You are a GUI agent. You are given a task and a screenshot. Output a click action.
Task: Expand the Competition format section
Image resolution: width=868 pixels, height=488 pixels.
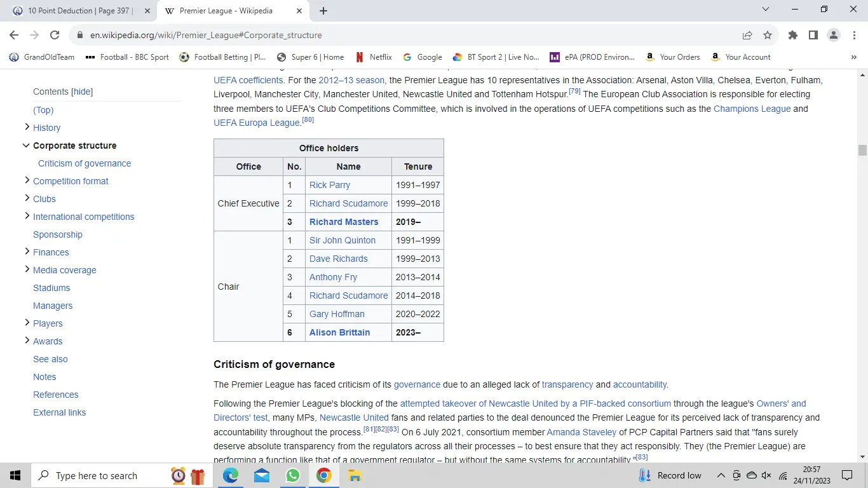coord(26,180)
